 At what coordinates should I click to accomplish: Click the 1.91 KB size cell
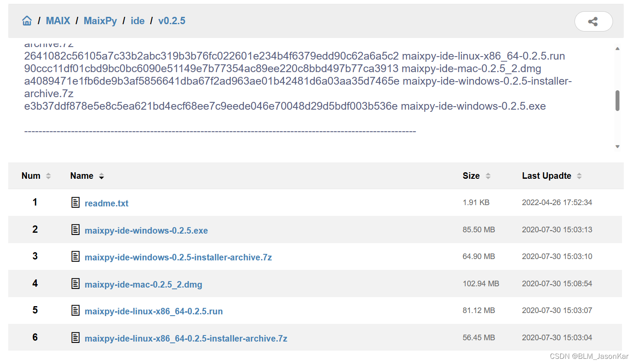click(x=476, y=203)
